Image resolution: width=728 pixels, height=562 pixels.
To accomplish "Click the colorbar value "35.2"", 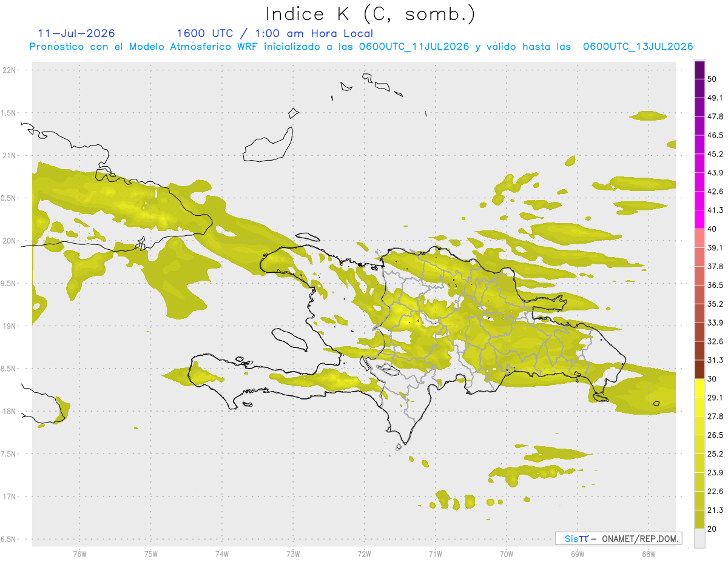I will pyautogui.click(x=715, y=304).
